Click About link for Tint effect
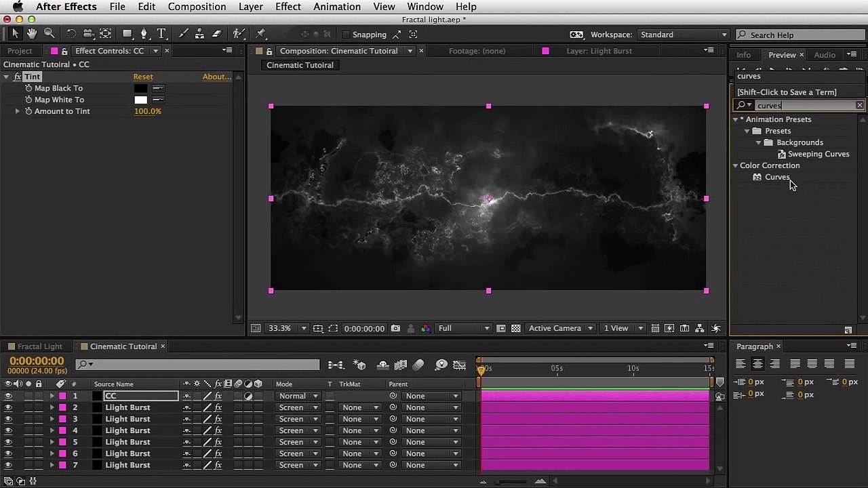 217,77
